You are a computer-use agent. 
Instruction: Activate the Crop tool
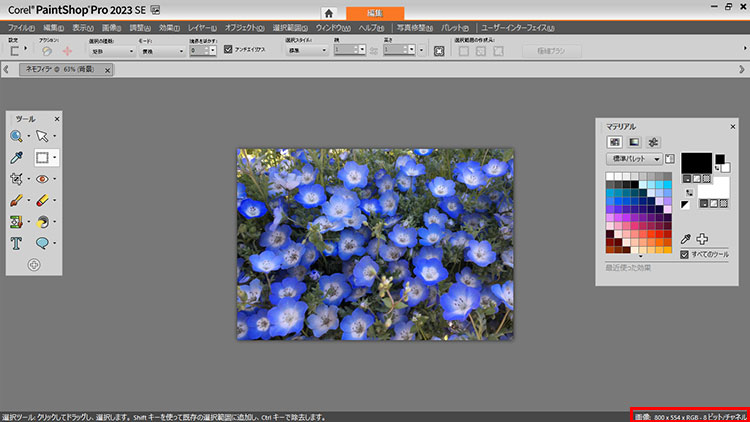point(17,179)
